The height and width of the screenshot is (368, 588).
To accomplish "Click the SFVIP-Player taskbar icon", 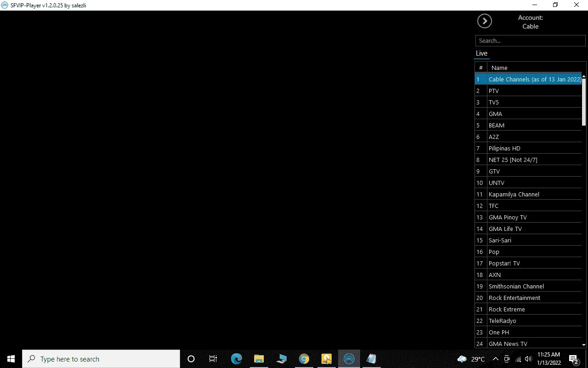I will click(349, 359).
